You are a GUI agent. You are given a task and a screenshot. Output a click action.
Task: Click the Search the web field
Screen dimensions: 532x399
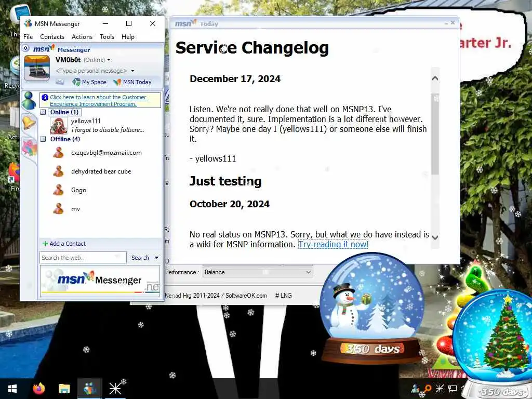83,258
